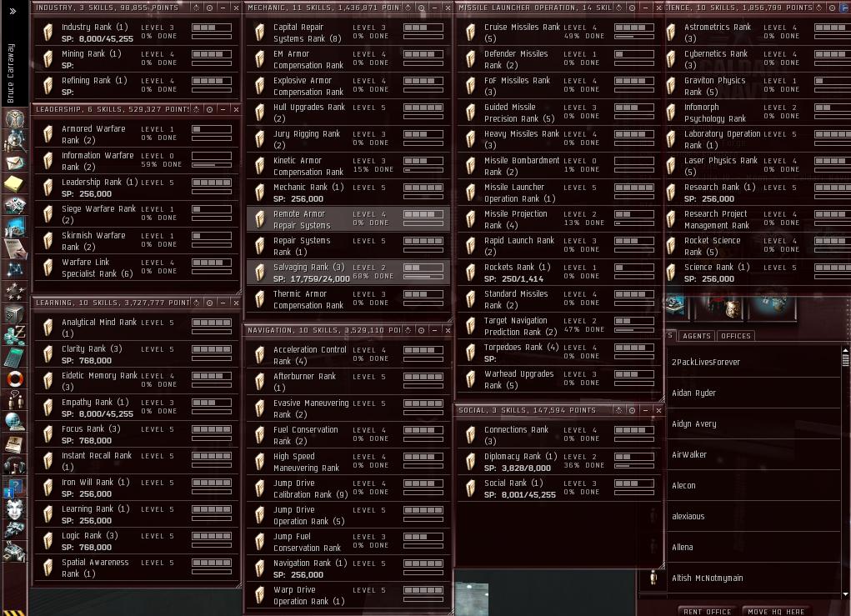Select the Aidan Ryder list entry
The image size is (851, 616).
point(753,393)
